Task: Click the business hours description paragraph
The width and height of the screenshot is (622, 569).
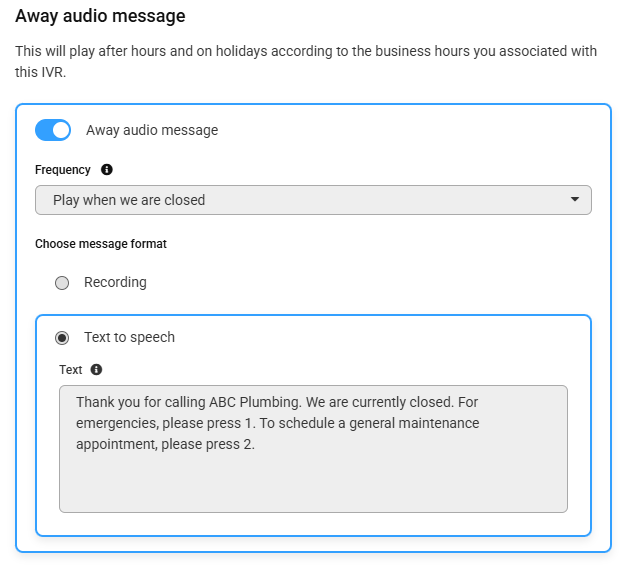Action: 306,62
